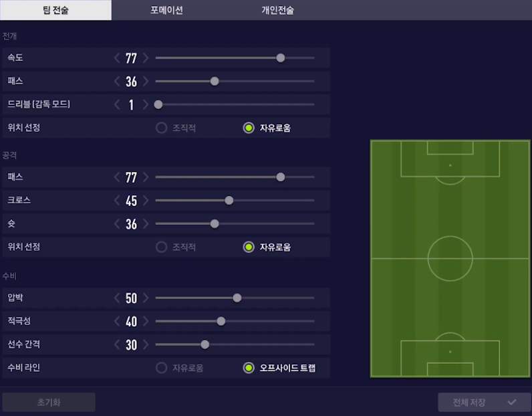Viewport: 532px width, 416px height.
Task: Increase 적극성 value with right arrow
Action: (146, 322)
